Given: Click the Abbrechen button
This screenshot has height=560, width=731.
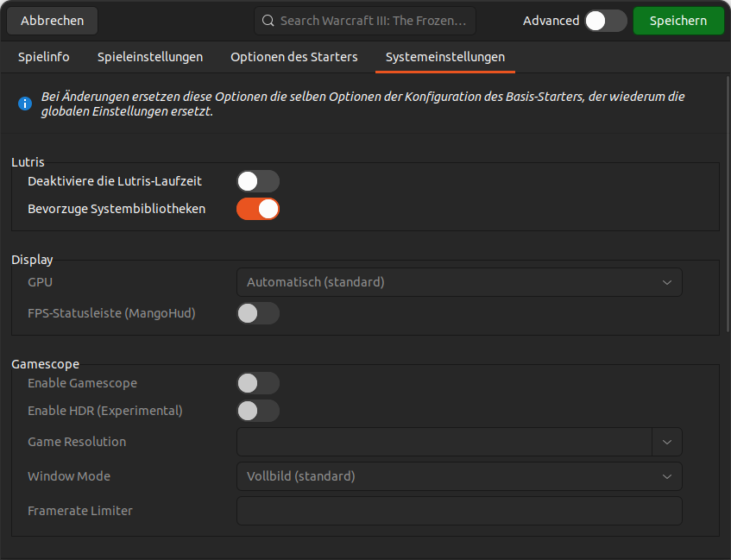Looking at the screenshot, I should 51,20.
